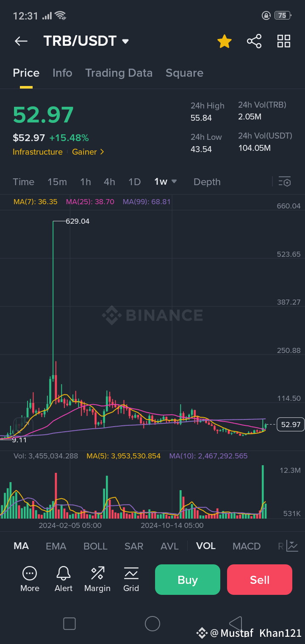Screen dimensions: 305x644
Task: Open the Trading Data tab
Action: (119, 73)
